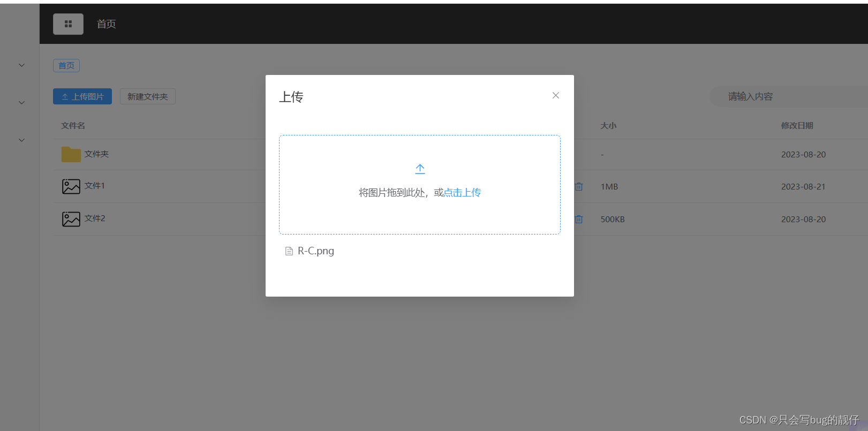Click the 500KB size cell
Image resolution: width=868 pixels, height=431 pixels.
click(x=613, y=220)
